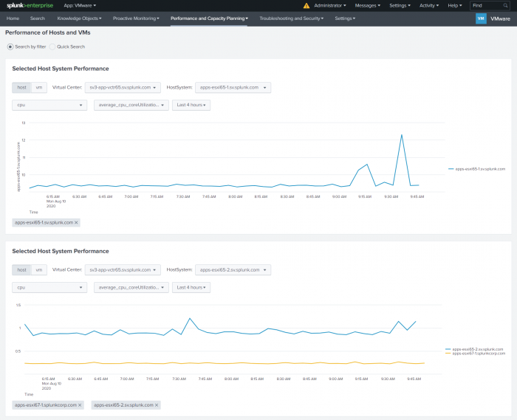Click legend entry apps-esxi65-1.sv.splunk.com in first chart
This screenshot has height=420, width=517.
[477, 169]
